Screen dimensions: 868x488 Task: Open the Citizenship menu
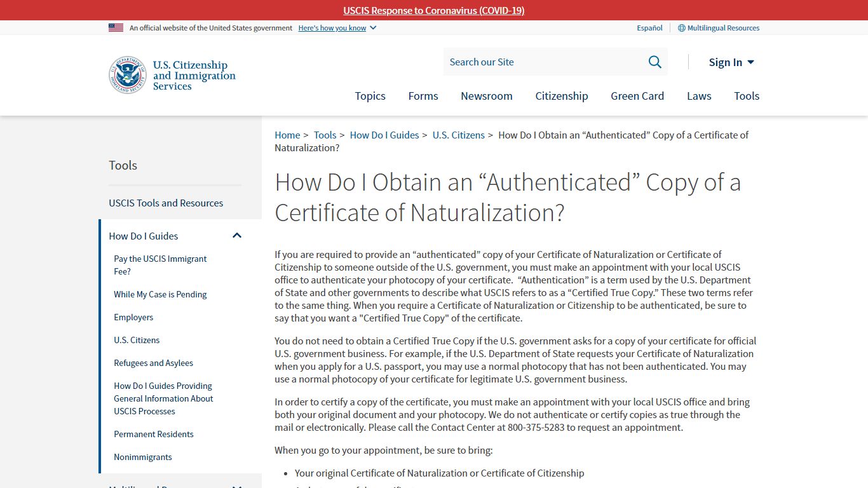(x=562, y=96)
